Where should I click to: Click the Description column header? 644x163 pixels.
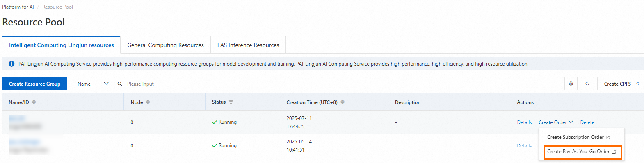tap(408, 102)
